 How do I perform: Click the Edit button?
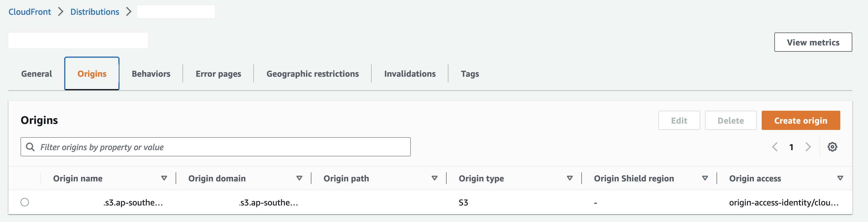tap(679, 120)
